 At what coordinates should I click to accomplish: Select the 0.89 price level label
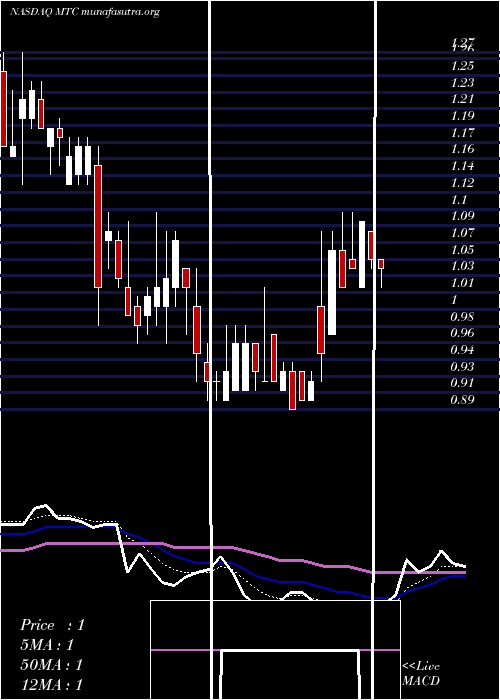(x=462, y=400)
